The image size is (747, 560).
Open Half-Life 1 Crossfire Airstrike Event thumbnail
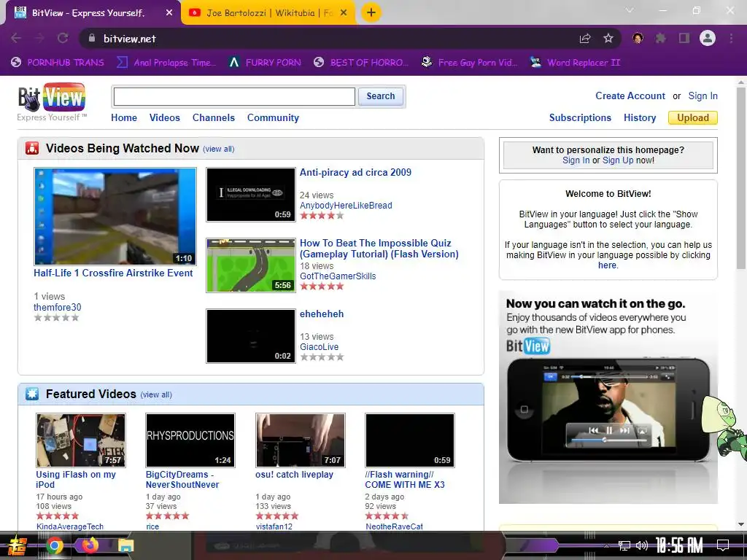[115, 216]
